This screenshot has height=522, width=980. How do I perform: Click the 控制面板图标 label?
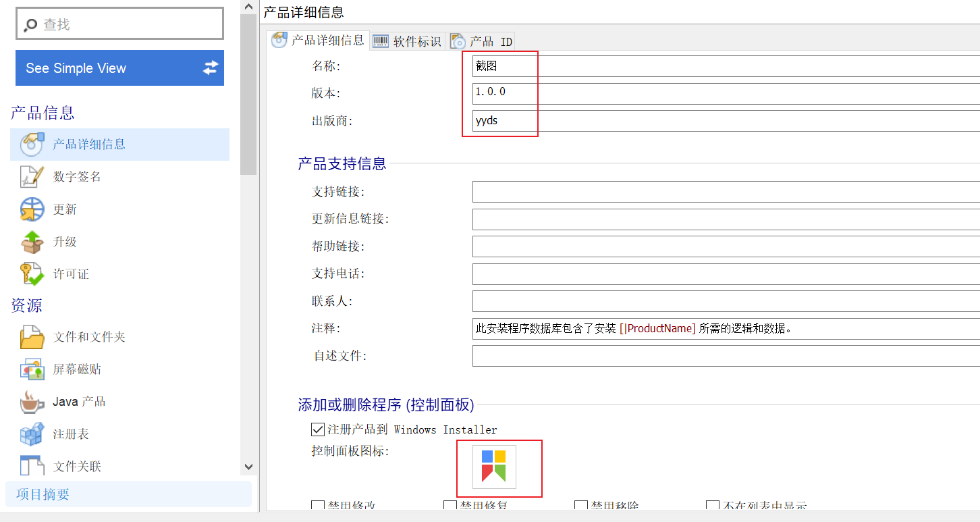[350, 451]
